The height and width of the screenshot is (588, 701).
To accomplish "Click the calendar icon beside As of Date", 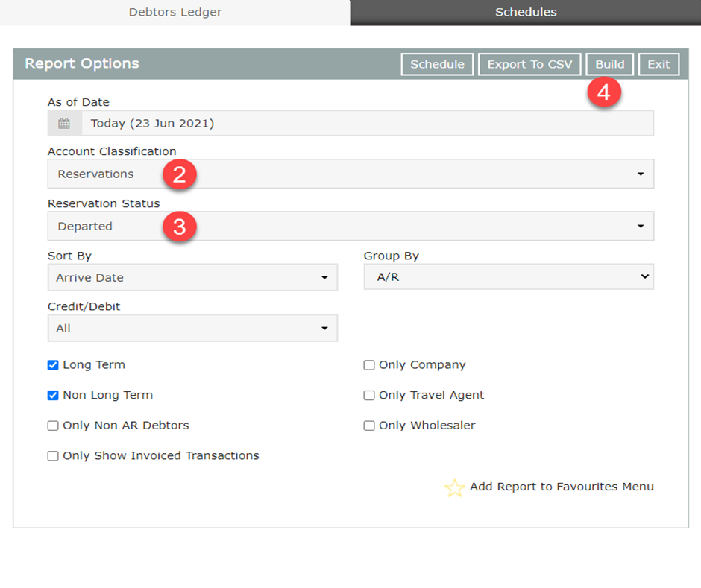I will (64, 124).
